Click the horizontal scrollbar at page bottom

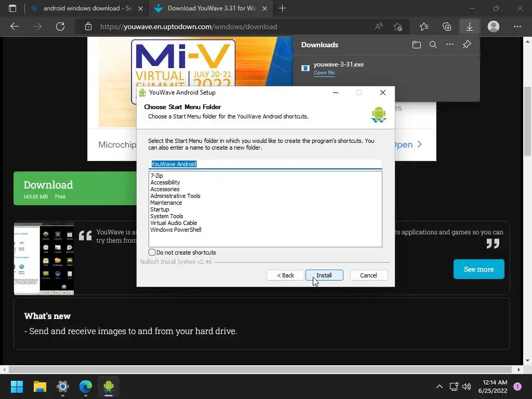pos(260,369)
